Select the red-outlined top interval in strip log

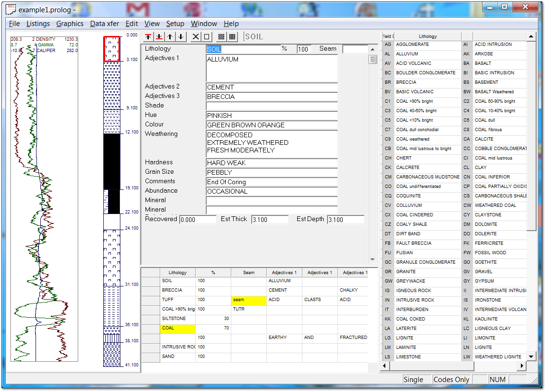112,49
